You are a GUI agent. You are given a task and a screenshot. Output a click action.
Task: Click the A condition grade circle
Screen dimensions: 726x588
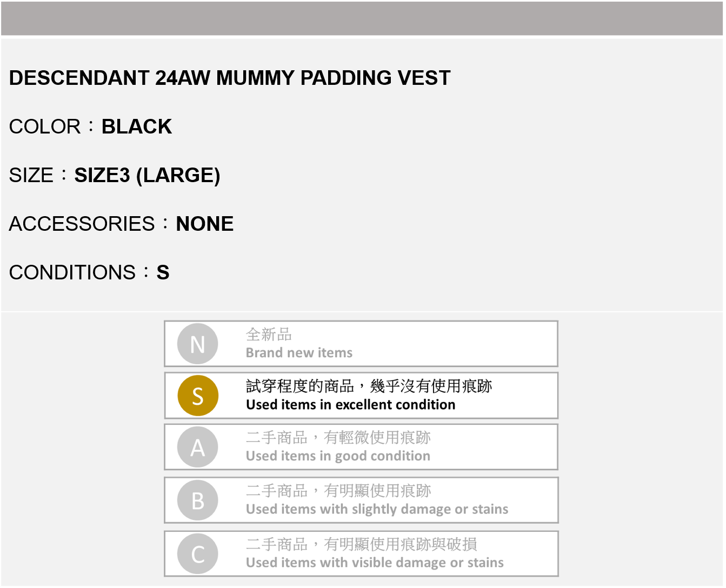coord(198,447)
